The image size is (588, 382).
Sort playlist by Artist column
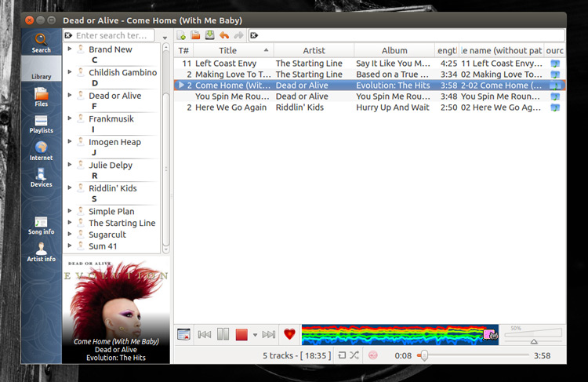coord(314,50)
